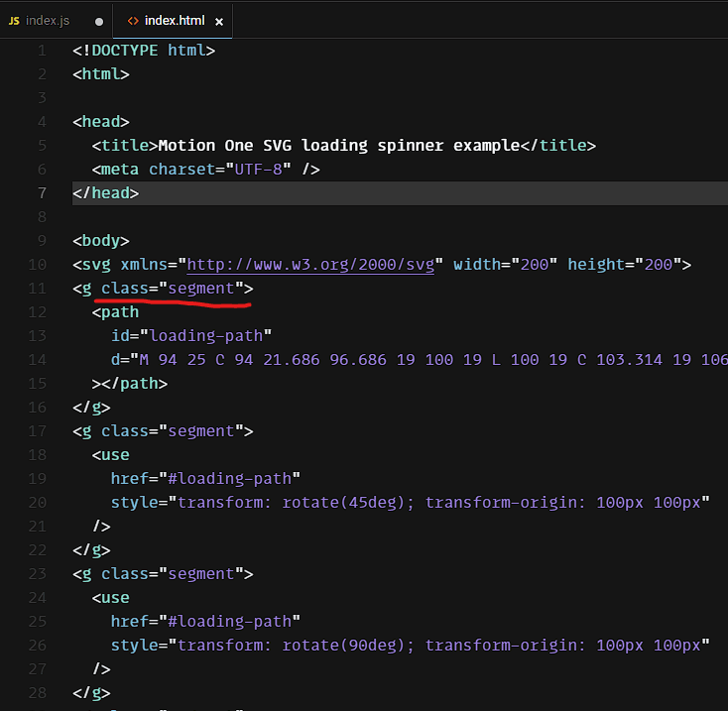The height and width of the screenshot is (711, 728).
Task: Click line number 11 in the gutter
Action: pyautogui.click(x=40, y=289)
